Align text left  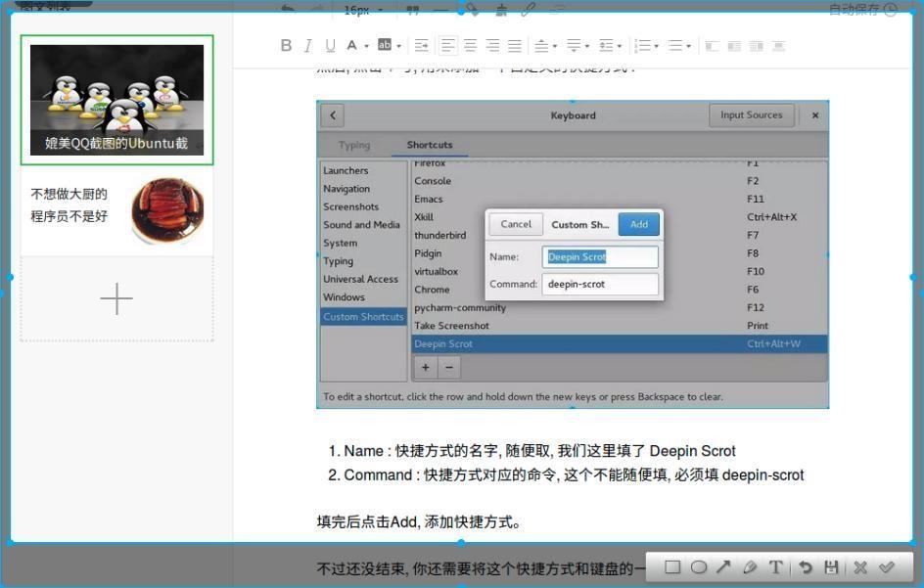pyautogui.click(x=448, y=45)
